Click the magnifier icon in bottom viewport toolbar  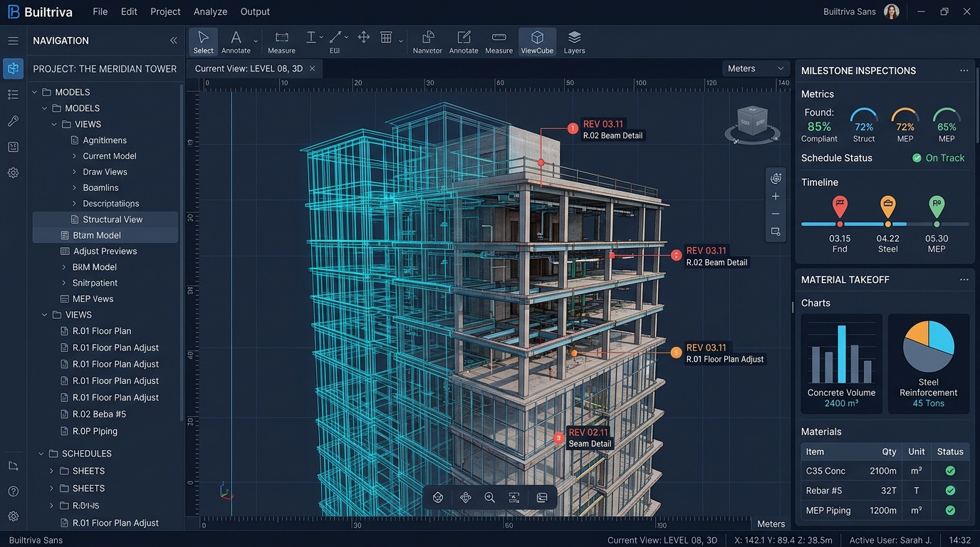(489, 498)
